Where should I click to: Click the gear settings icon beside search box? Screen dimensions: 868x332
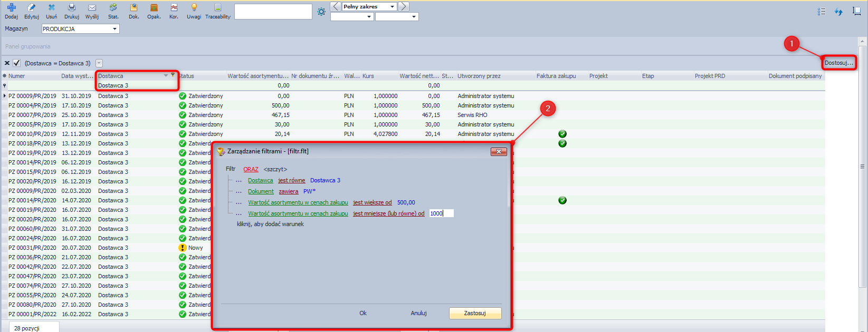[321, 12]
